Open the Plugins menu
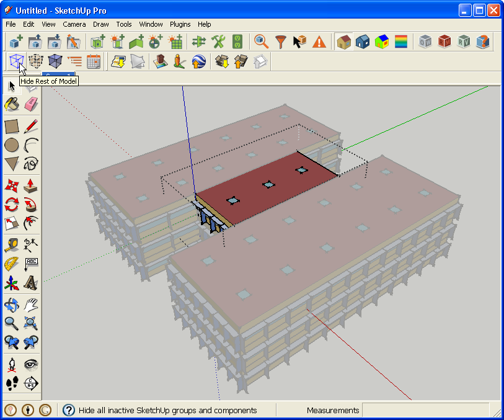 point(180,24)
